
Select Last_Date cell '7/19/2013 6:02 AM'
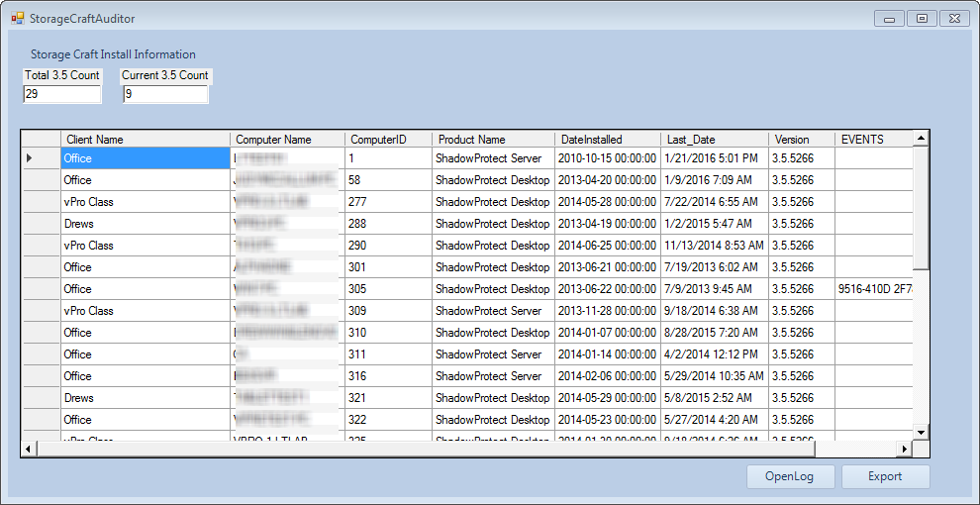pos(715,267)
